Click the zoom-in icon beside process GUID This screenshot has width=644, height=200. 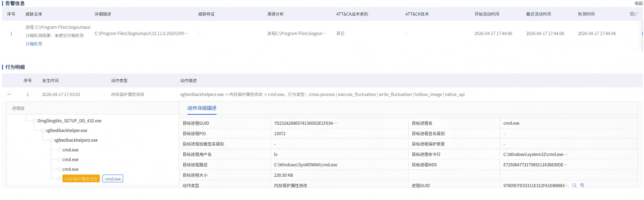(x=582, y=186)
